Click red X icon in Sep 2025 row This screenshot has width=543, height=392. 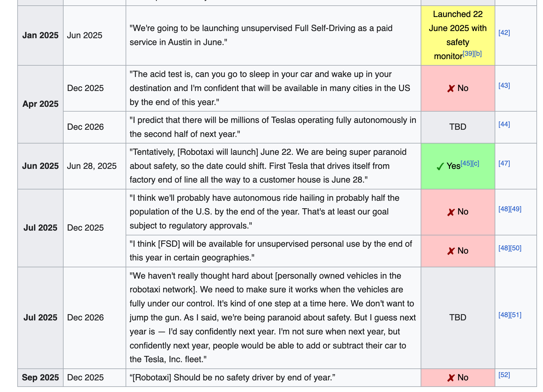[451, 378]
